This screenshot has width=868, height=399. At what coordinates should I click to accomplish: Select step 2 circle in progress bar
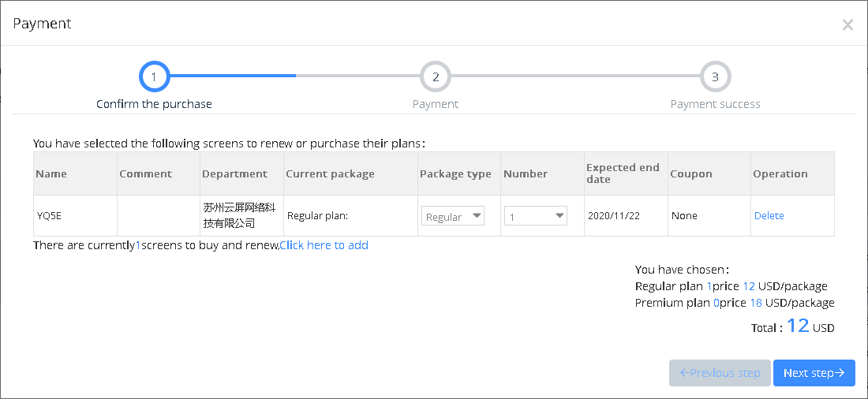click(x=436, y=76)
